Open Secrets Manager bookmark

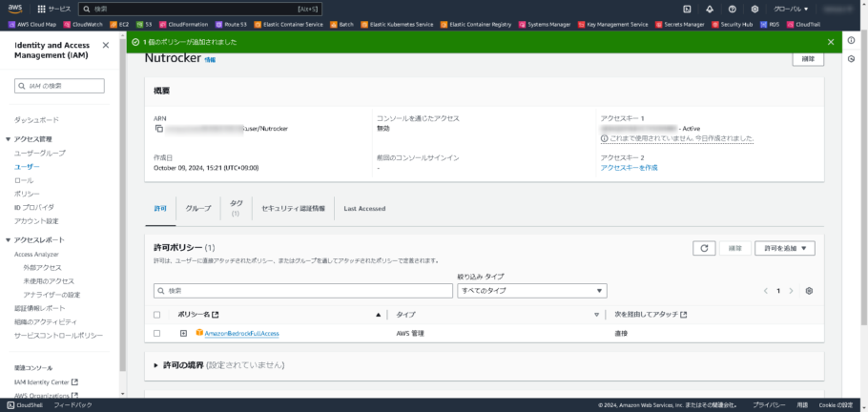(680, 25)
